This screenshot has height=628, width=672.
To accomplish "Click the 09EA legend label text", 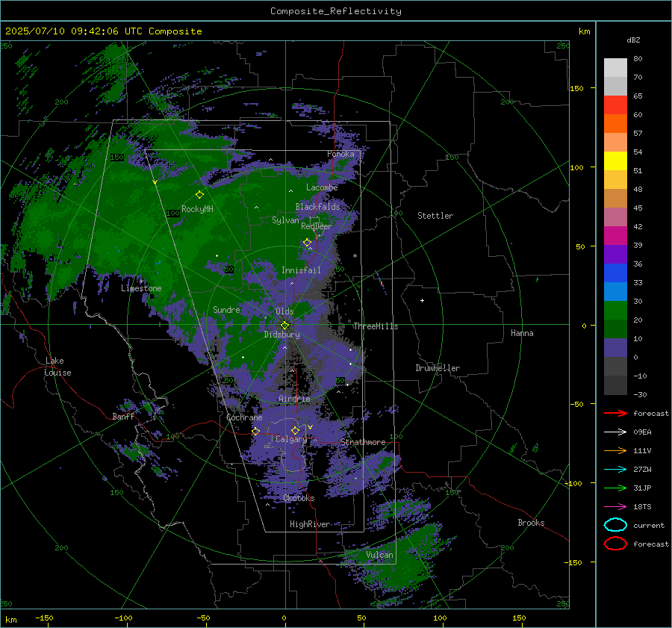I will [x=642, y=432].
